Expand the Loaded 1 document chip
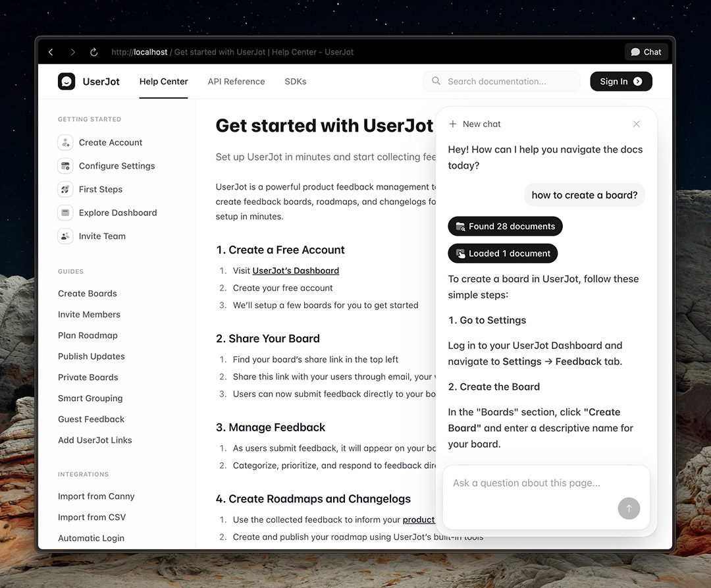711x588 pixels. pyautogui.click(x=502, y=253)
